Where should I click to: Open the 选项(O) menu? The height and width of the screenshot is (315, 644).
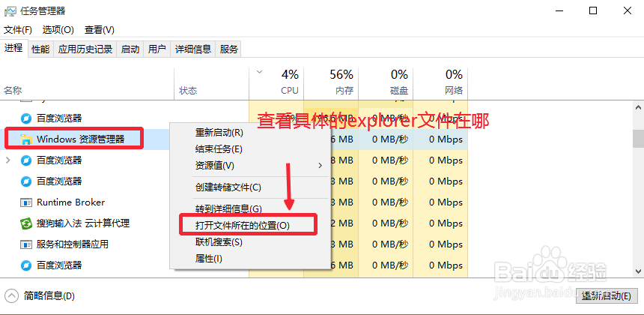58,30
